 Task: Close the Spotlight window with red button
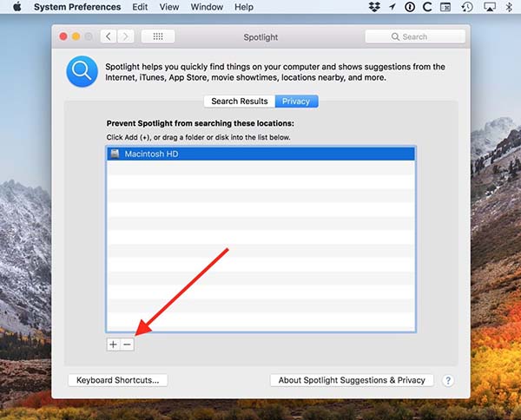pos(63,36)
